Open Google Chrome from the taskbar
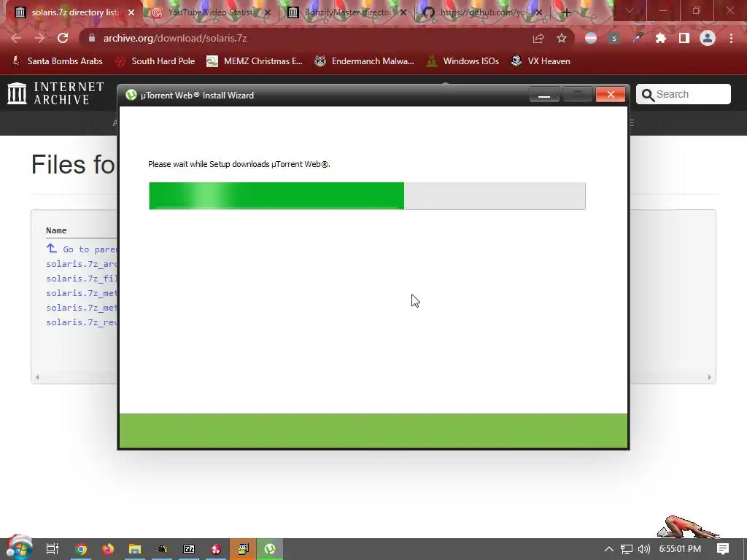The height and width of the screenshot is (560, 747). (x=81, y=550)
